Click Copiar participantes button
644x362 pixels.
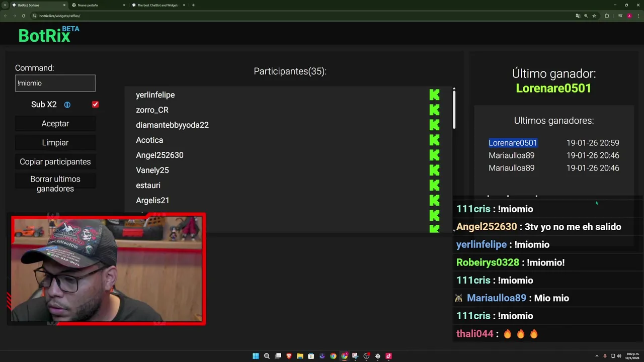pyautogui.click(x=55, y=162)
